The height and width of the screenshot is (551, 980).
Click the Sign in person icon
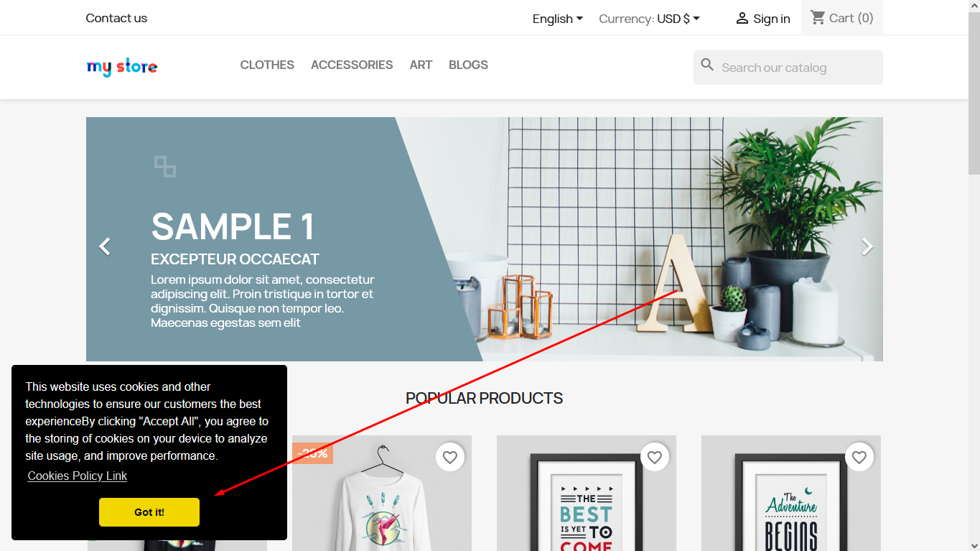click(x=742, y=19)
